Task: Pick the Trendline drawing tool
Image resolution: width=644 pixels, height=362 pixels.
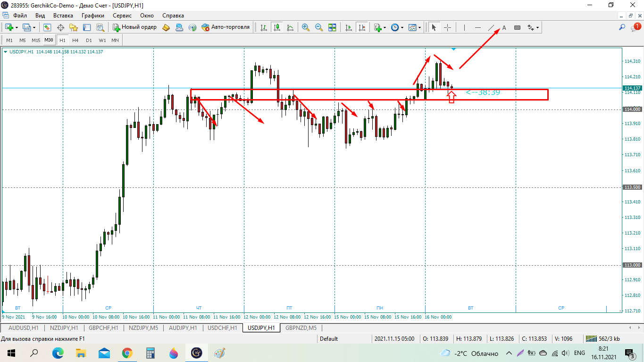Action: pyautogui.click(x=491, y=27)
